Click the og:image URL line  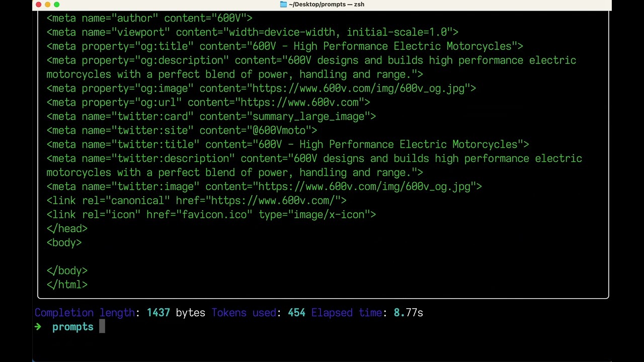tap(261, 88)
